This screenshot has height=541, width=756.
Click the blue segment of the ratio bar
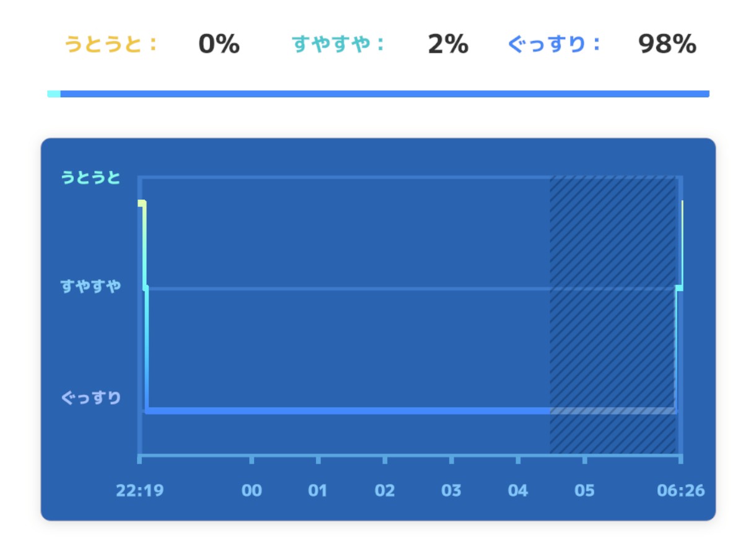tap(384, 94)
